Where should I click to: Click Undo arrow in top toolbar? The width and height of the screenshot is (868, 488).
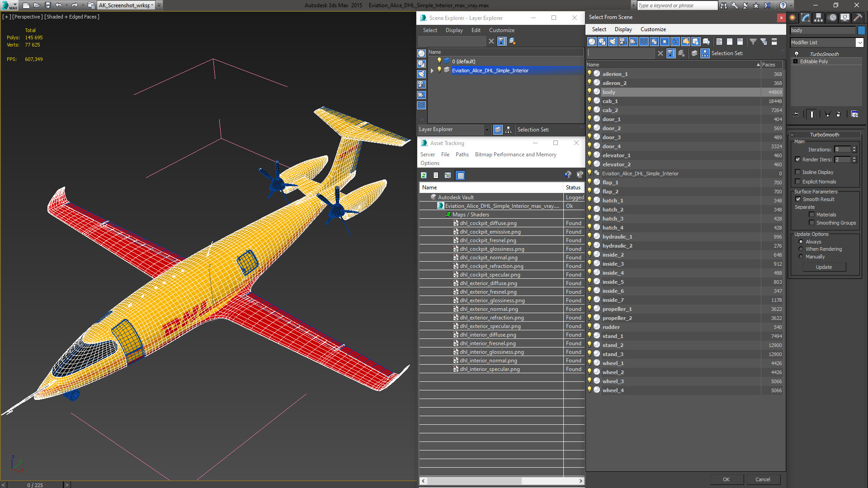point(59,5)
